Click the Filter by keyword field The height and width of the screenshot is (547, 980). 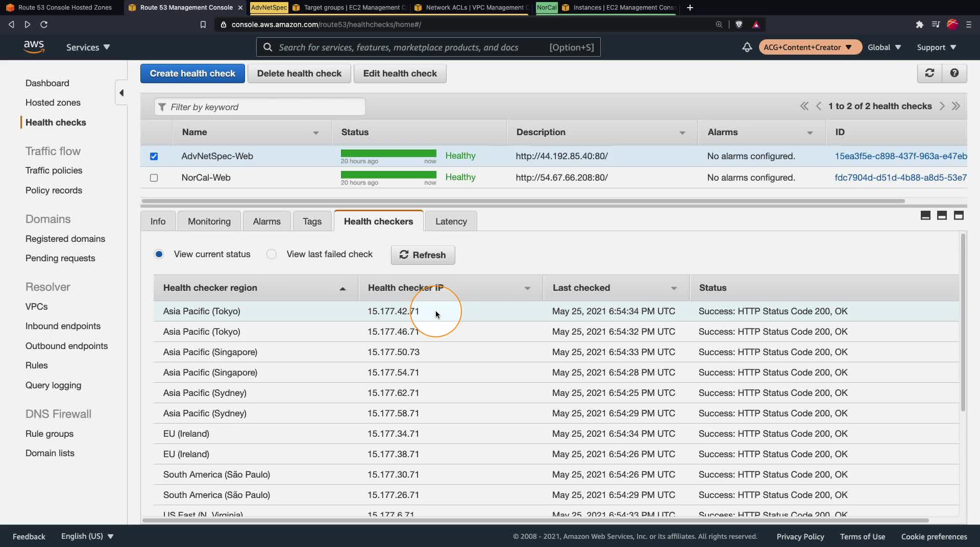pyautogui.click(x=260, y=107)
